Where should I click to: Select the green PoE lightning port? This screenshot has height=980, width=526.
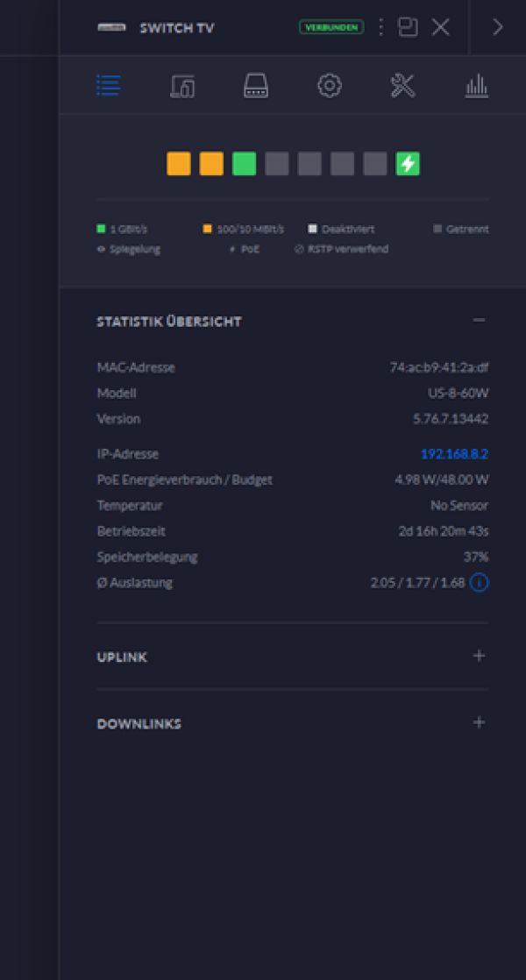click(408, 164)
